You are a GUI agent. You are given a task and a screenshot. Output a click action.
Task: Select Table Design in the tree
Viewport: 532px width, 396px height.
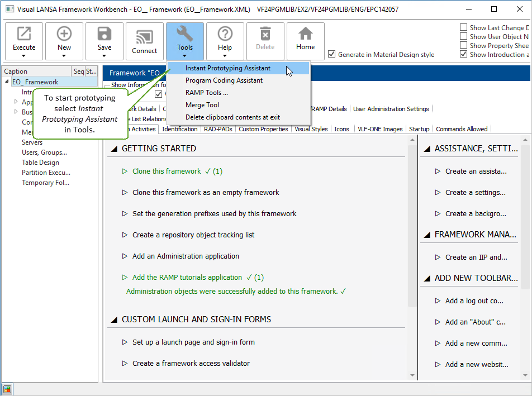[x=40, y=163]
